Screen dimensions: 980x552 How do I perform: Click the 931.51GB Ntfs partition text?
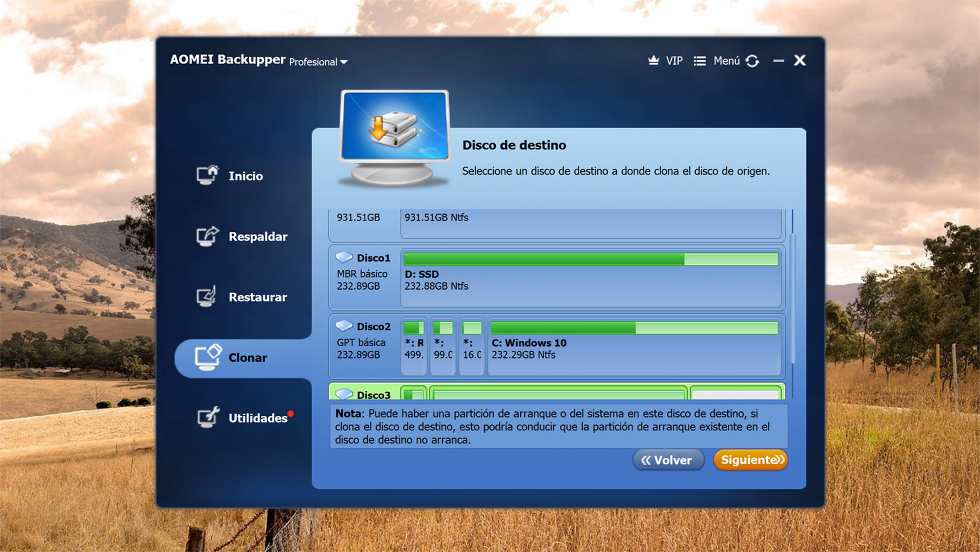pos(436,217)
